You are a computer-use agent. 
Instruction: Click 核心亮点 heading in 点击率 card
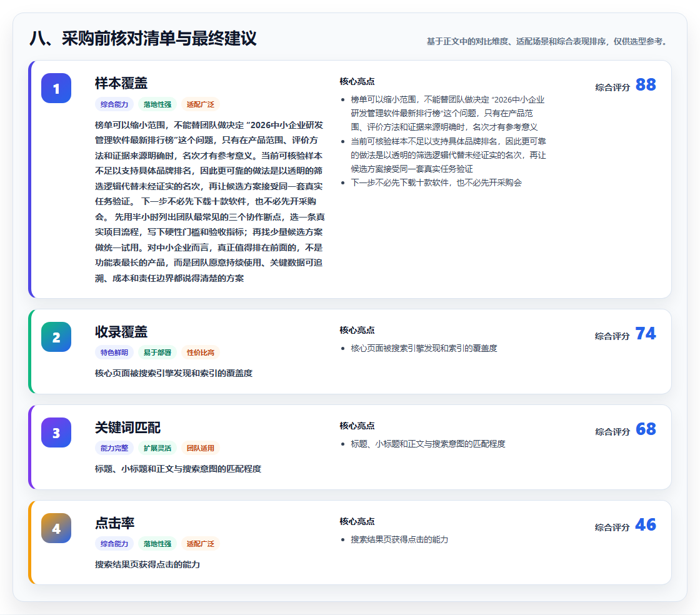coord(357,521)
